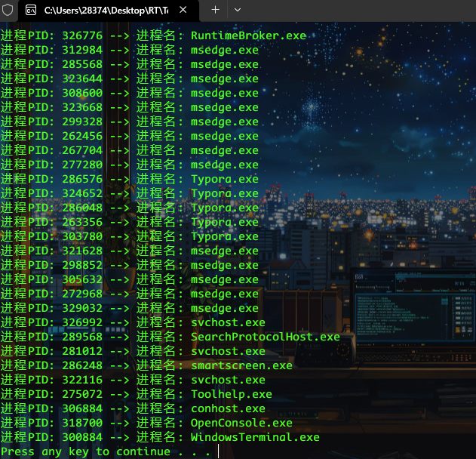The height and width of the screenshot is (459, 476).
Task: Click SearchProtocolHost.exe process name
Action: [266, 337]
